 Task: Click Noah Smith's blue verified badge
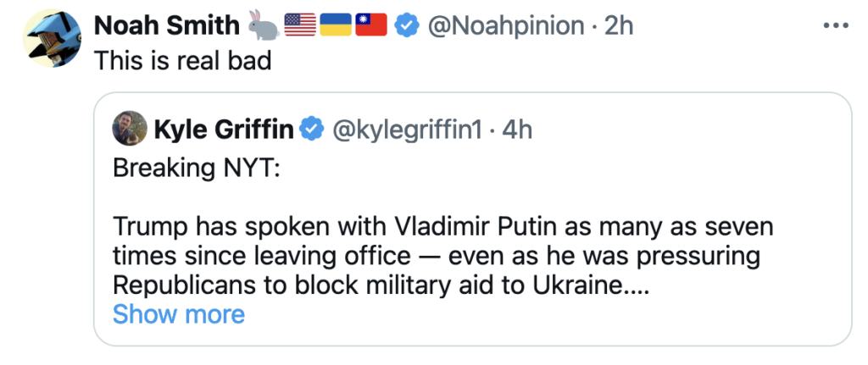(408, 25)
